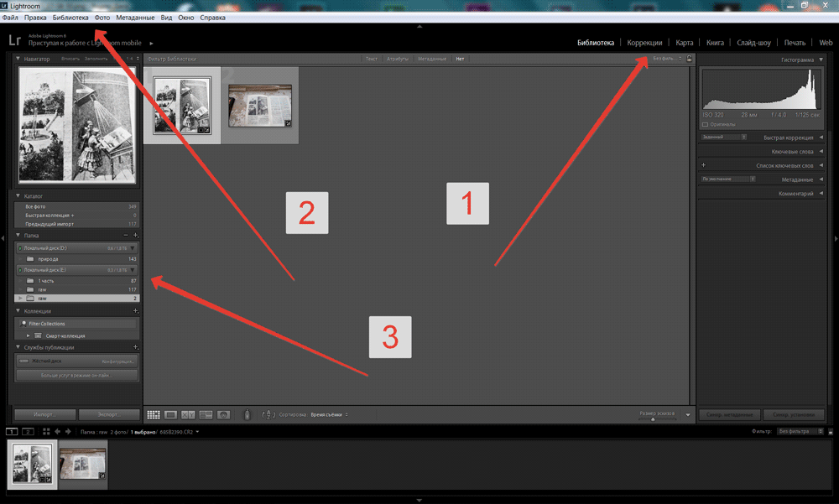Select the природа folder
This screenshot has width=839, height=504.
pyautogui.click(x=77, y=259)
